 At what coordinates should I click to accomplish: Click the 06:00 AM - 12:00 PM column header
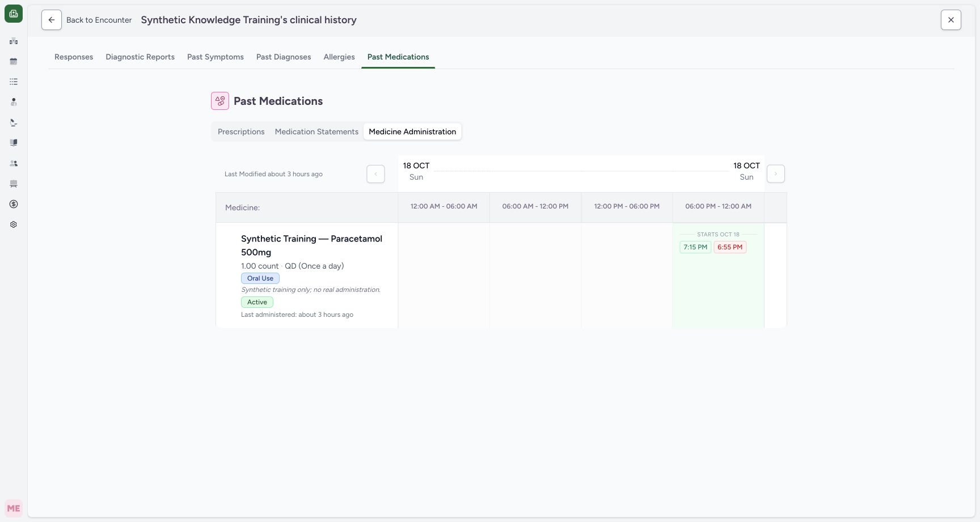[x=535, y=206]
